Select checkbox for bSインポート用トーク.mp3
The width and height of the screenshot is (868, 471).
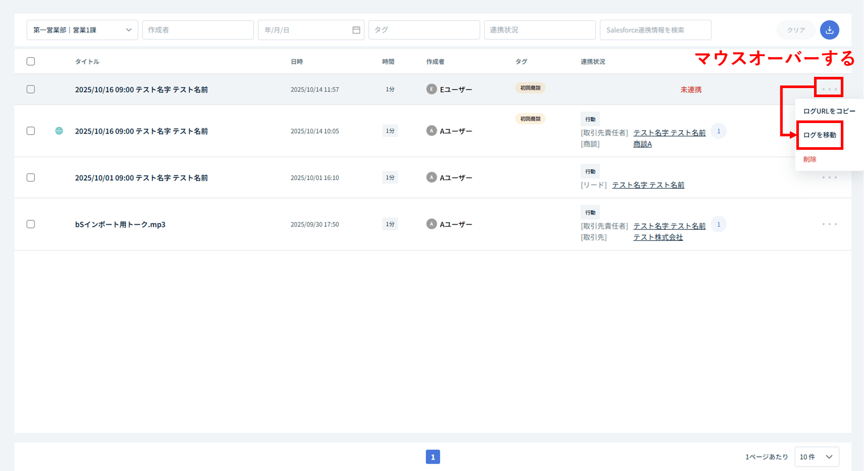click(31, 224)
